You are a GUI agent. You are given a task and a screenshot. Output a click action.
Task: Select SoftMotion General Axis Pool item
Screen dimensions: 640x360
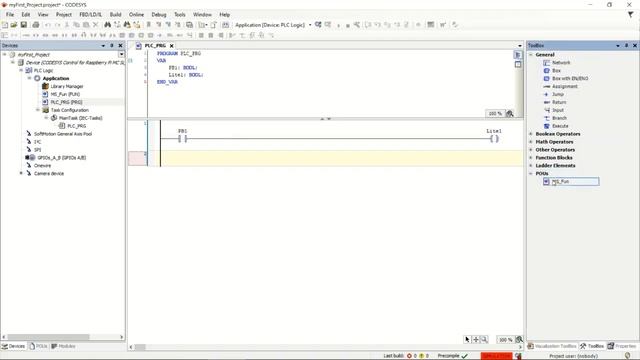pos(59,134)
